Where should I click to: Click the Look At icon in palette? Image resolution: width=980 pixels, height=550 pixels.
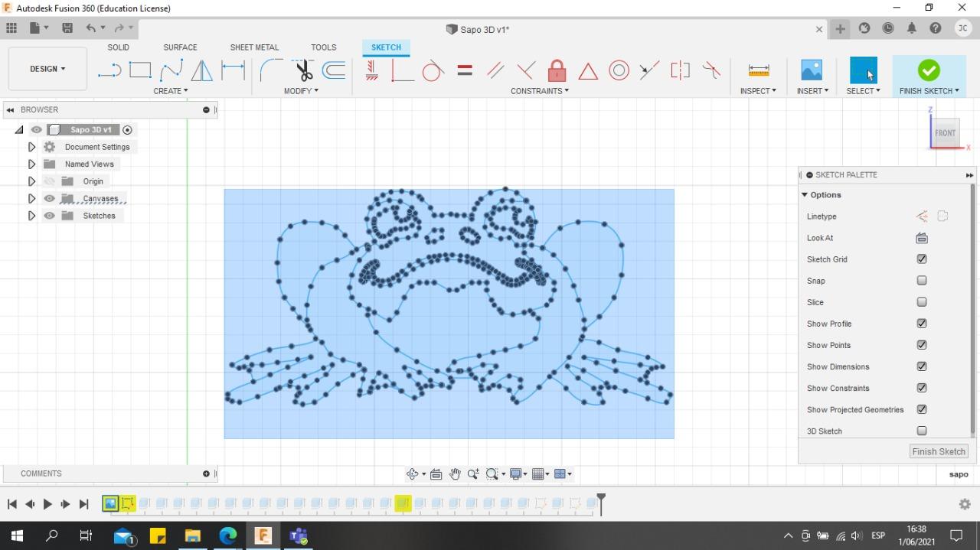(x=922, y=238)
